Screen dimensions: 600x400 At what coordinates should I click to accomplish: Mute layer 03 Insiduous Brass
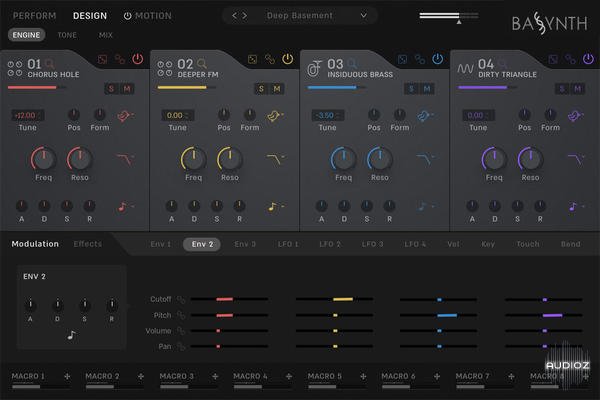coord(427,89)
